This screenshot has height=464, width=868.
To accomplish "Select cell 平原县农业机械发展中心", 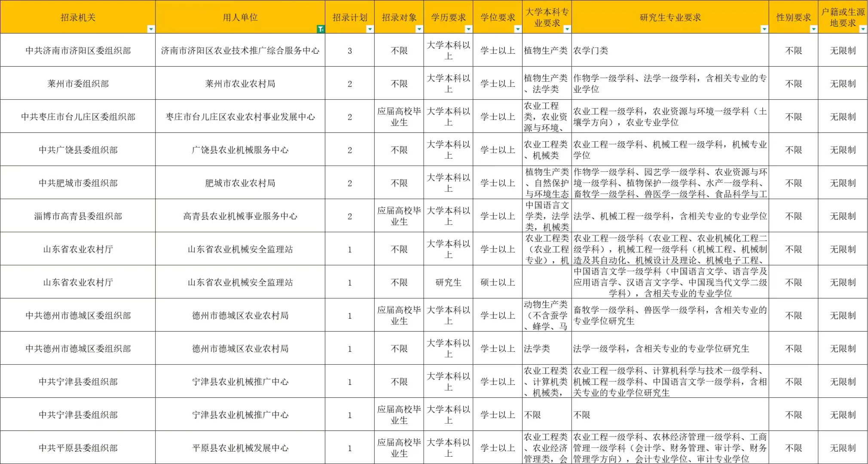I will pos(240,448).
